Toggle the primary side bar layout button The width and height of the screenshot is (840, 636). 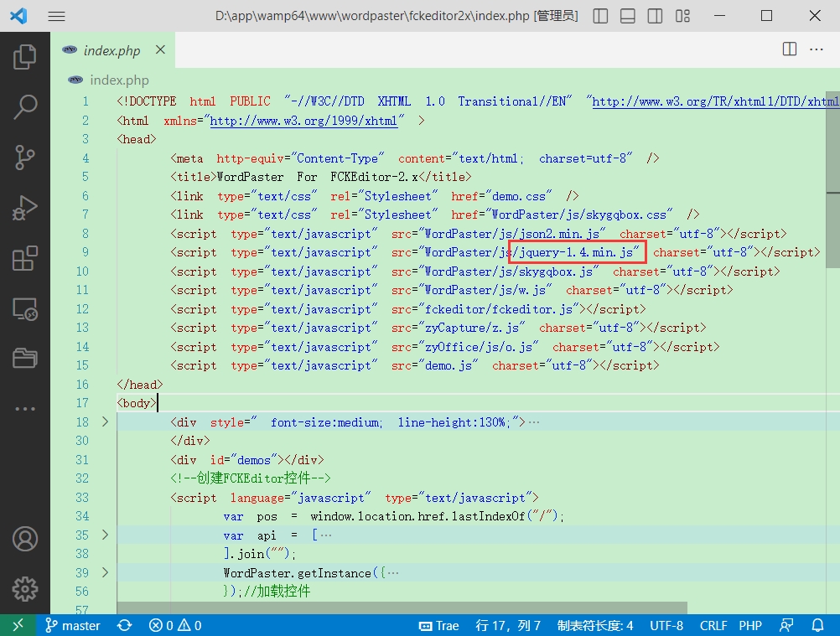(x=600, y=16)
